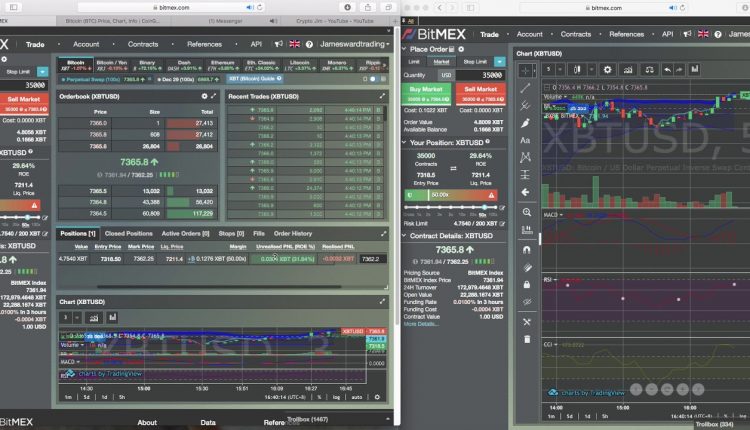The height and width of the screenshot is (430, 750).
Task: Open Place Order settings gear in right window
Action: click(461, 49)
